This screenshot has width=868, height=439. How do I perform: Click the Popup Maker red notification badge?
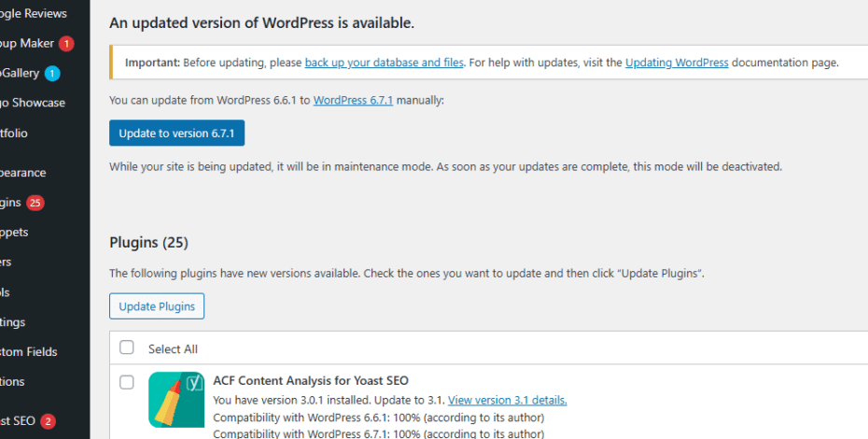click(66, 44)
